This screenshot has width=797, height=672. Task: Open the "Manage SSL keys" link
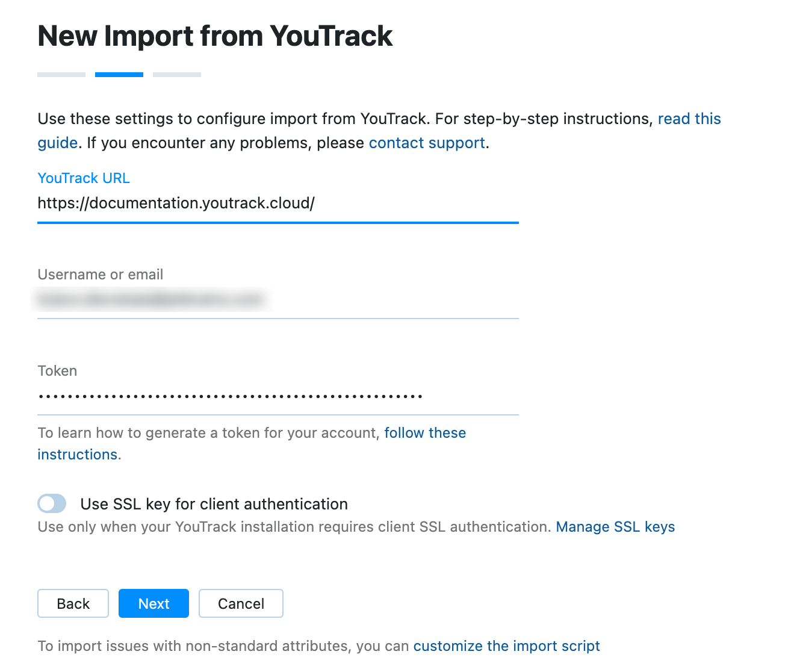click(x=616, y=527)
